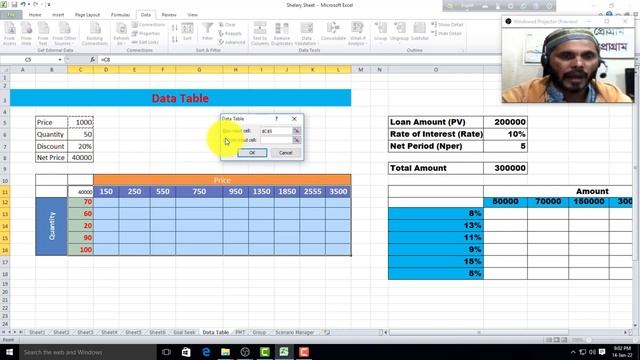Click the Show Detail button
Image resolution: width=640 pixels, height=360 pixels.
(x=447, y=24)
